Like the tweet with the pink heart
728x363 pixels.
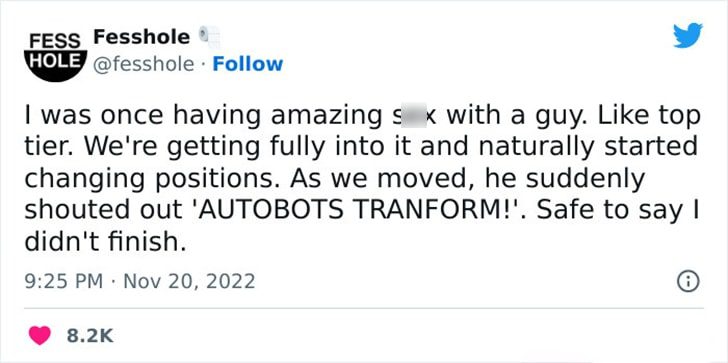[x=40, y=335]
